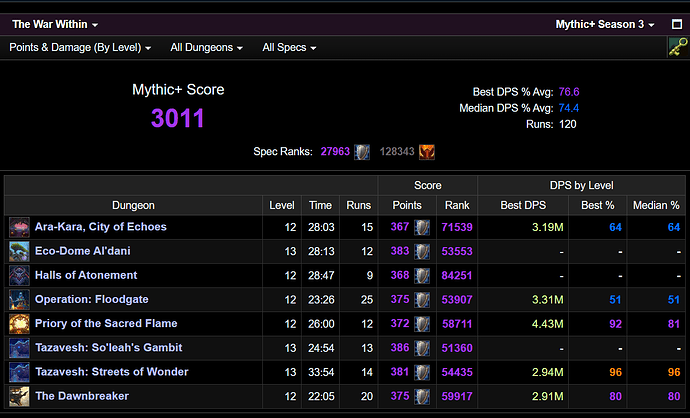Viewport: 690px width, 418px height.
Task: Click the Ara-Kara, City of Echoes dungeon icon
Action: [19, 227]
